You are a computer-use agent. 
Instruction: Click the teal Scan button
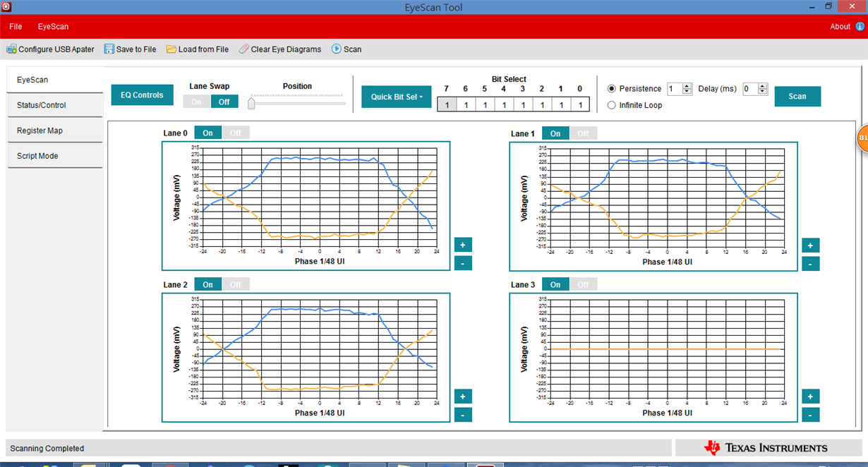[797, 97]
